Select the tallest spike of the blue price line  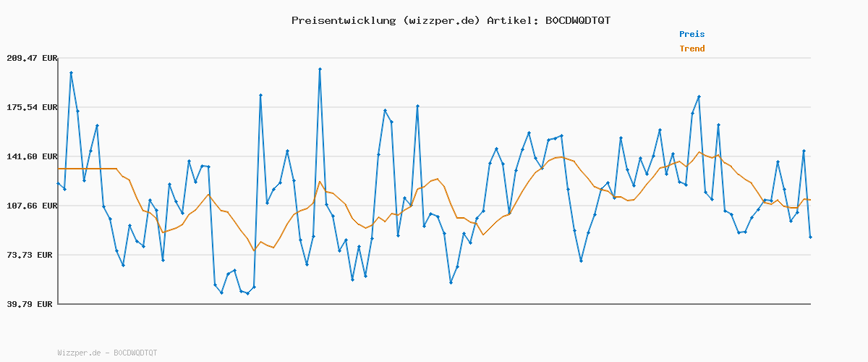[320, 70]
